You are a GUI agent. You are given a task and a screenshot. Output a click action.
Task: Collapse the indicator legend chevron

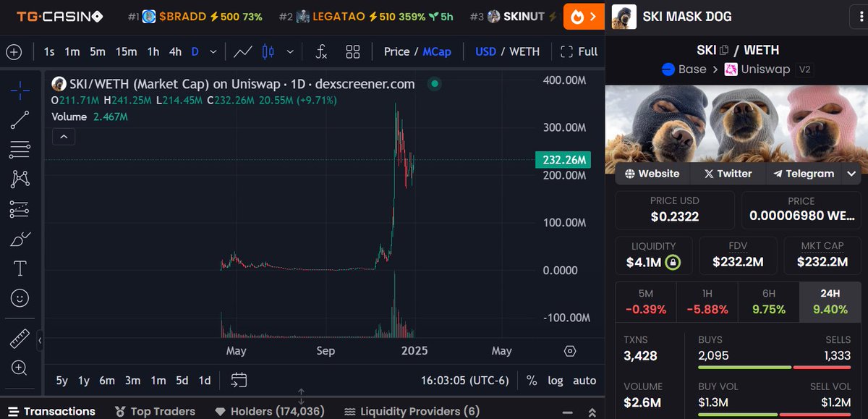point(64,136)
